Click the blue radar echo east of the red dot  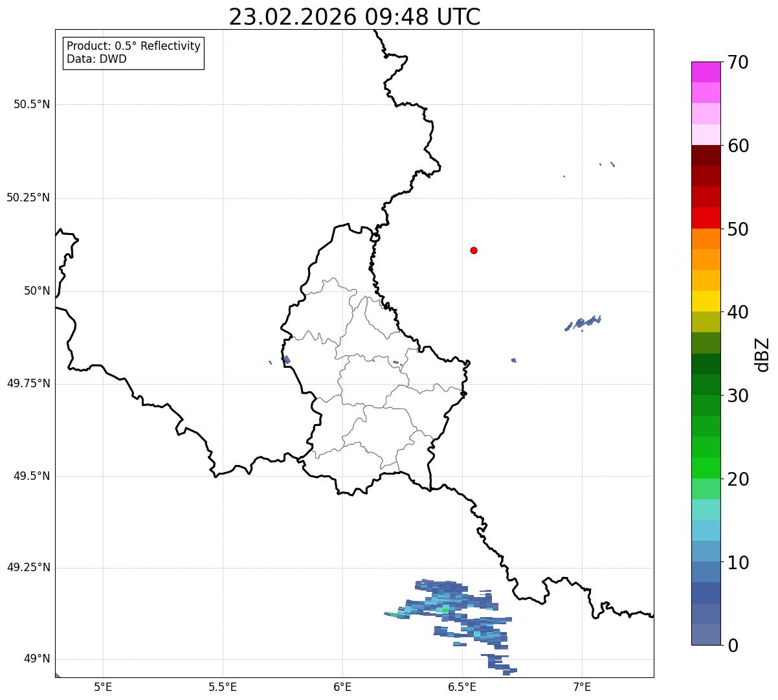pos(583,322)
